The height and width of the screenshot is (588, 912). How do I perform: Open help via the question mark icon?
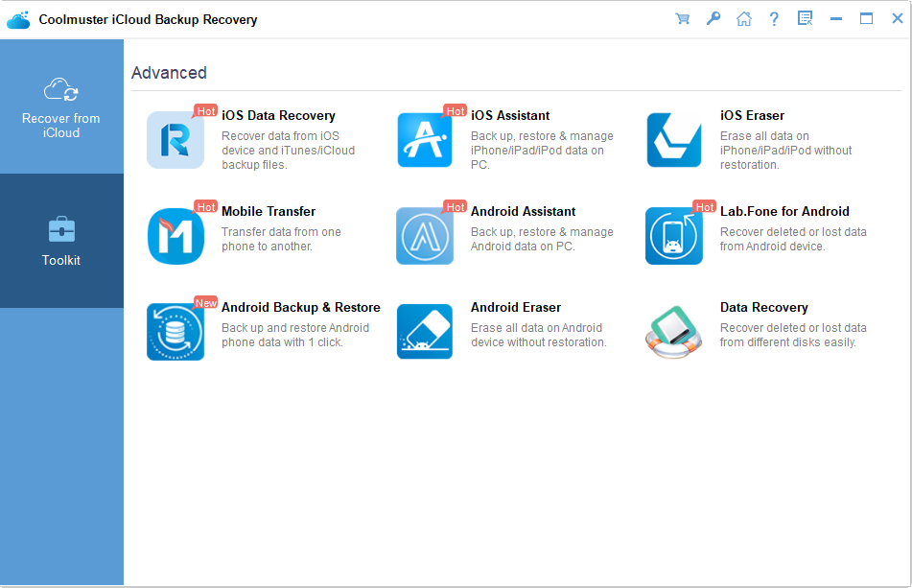tap(774, 18)
